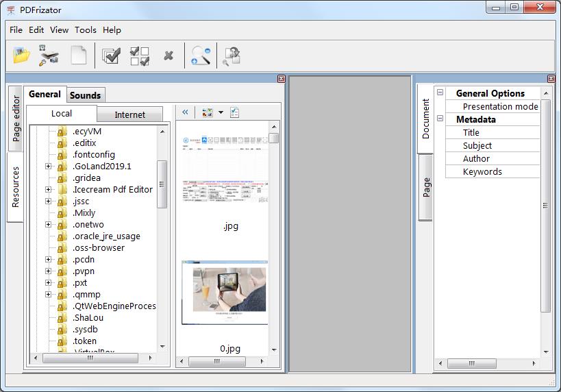Open the Tools menu

(85, 29)
